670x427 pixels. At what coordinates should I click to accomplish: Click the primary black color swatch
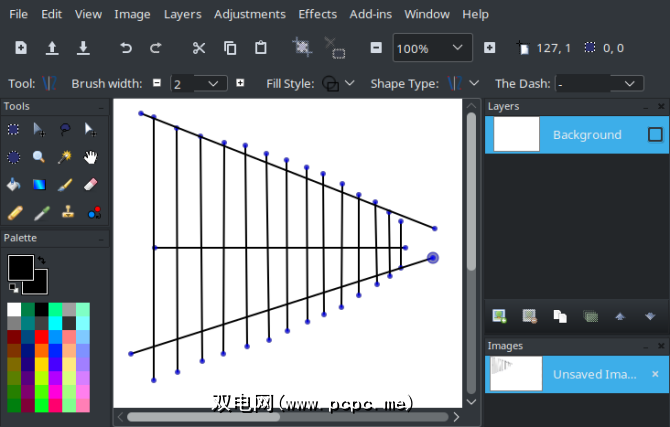(20, 267)
